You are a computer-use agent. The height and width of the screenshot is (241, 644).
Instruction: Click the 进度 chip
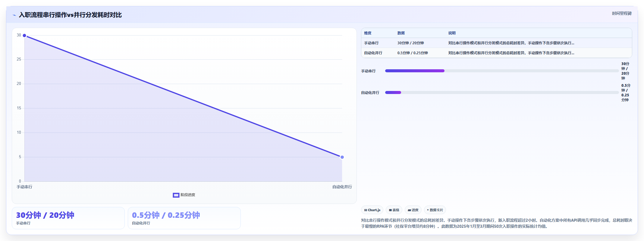413,210
